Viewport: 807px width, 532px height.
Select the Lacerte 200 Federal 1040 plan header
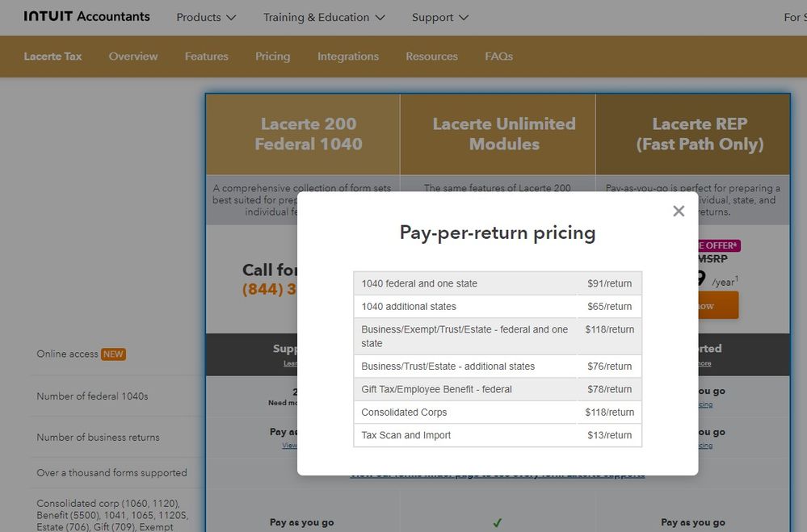tap(308, 134)
